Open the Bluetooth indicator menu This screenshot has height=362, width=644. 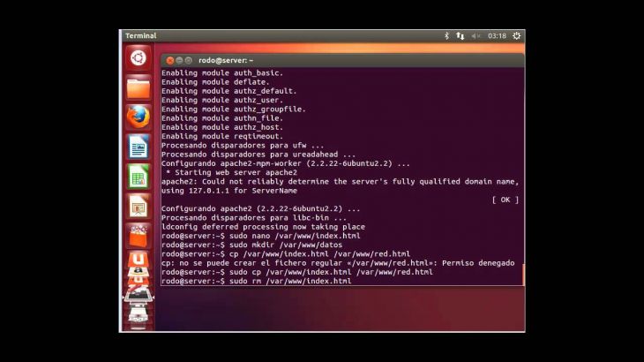click(x=446, y=36)
